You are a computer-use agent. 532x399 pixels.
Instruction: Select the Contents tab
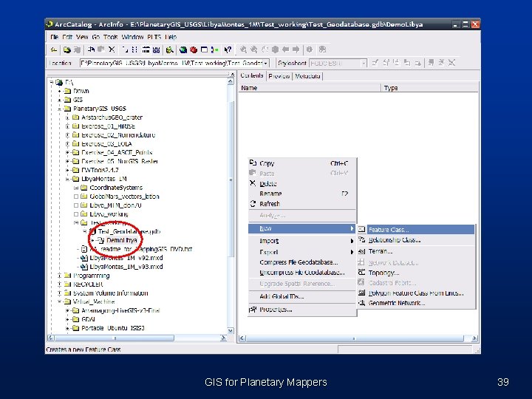tap(252, 75)
